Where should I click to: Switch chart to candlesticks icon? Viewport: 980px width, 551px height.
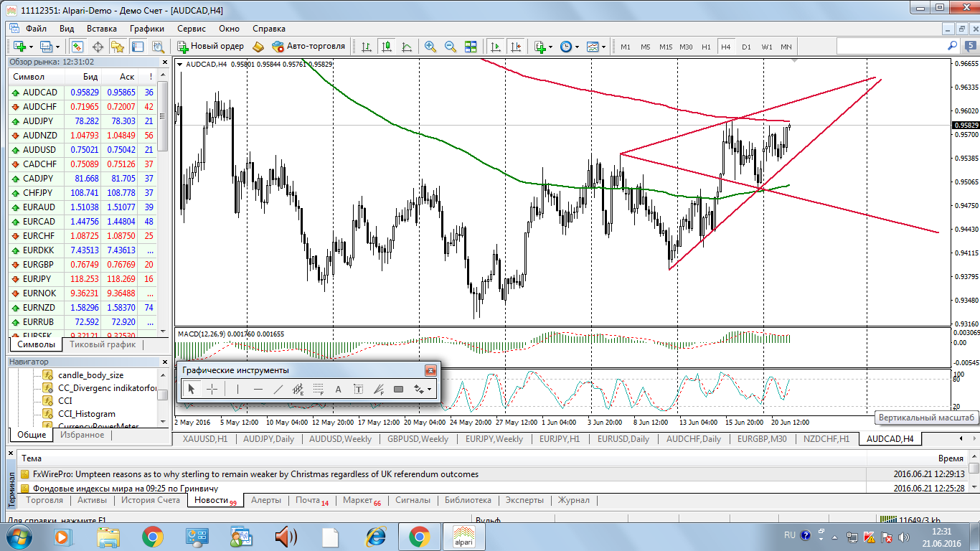click(387, 47)
